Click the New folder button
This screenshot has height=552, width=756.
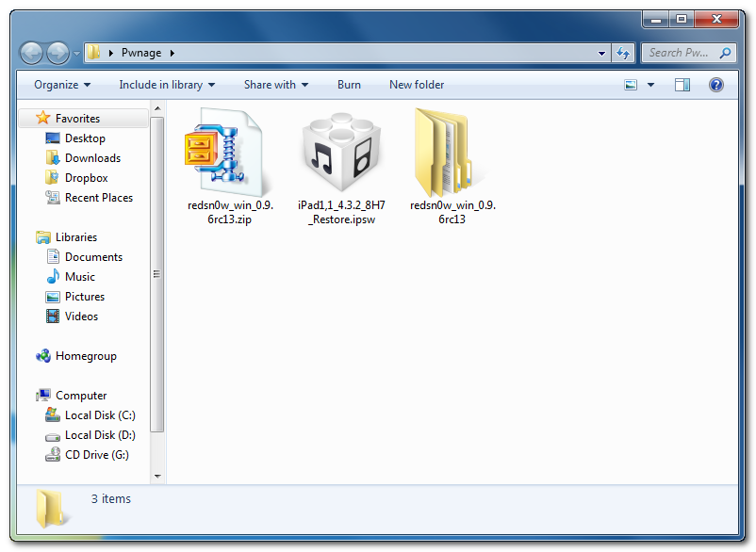[x=417, y=85]
